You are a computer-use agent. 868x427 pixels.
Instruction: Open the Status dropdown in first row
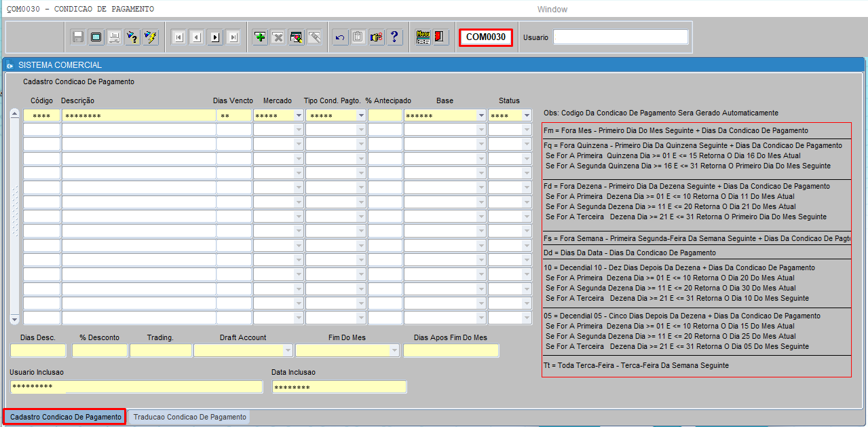(527, 116)
